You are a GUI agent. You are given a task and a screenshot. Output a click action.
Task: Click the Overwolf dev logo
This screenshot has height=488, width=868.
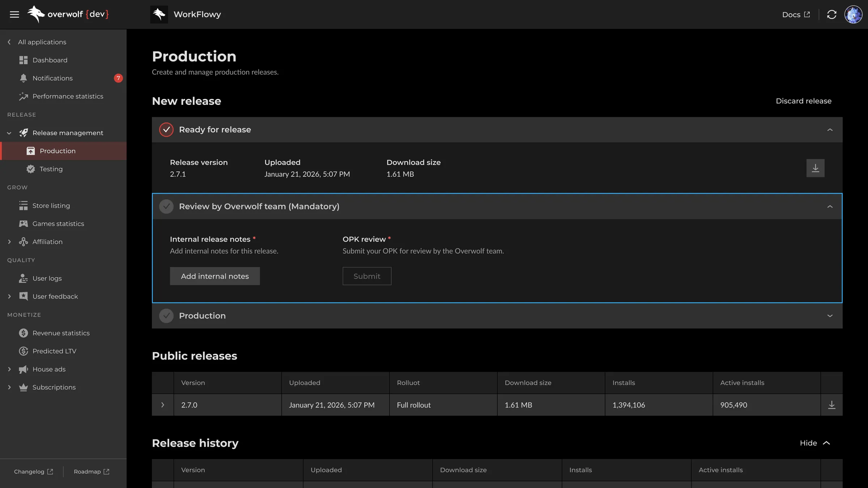[x=68, y=14]
